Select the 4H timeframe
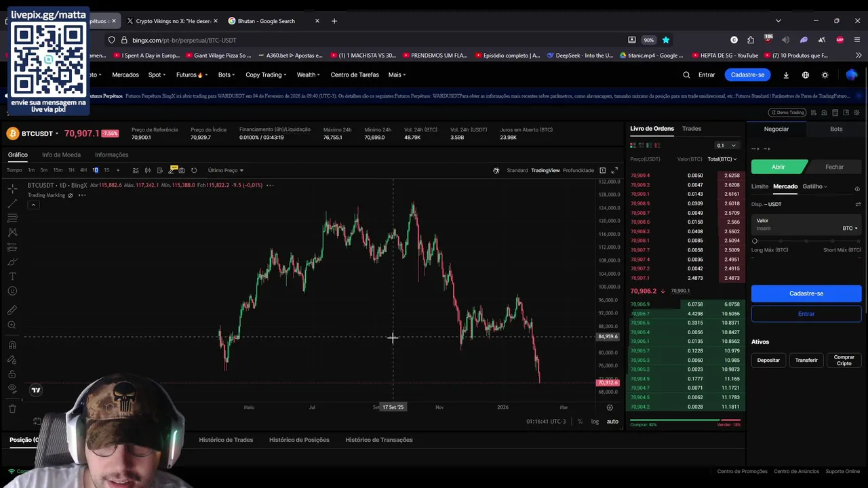This screenshot has height=488, width=868. [x=83, y=170]
